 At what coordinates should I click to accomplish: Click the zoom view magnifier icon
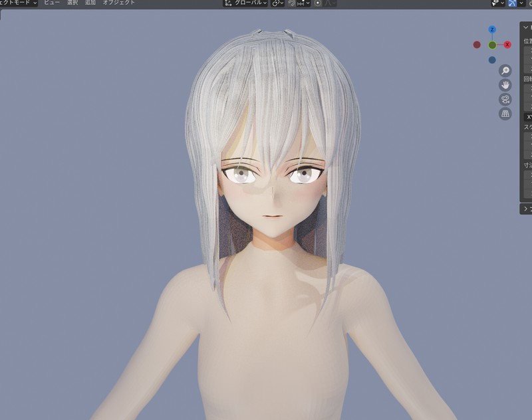(505, 70)
